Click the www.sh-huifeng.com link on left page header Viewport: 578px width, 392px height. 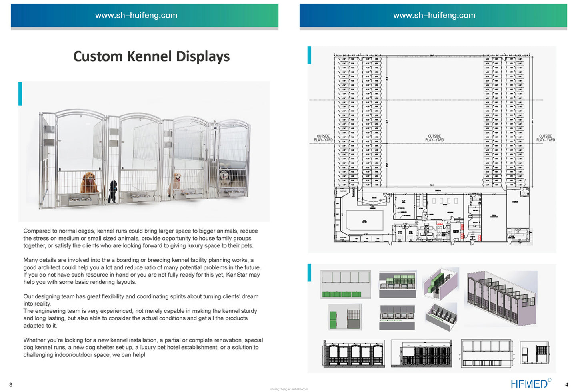pos(136,15)
